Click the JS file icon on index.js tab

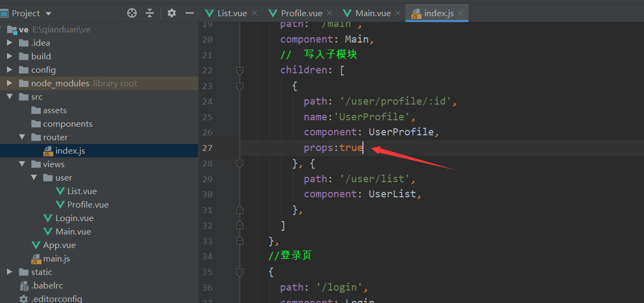[416, 13]
